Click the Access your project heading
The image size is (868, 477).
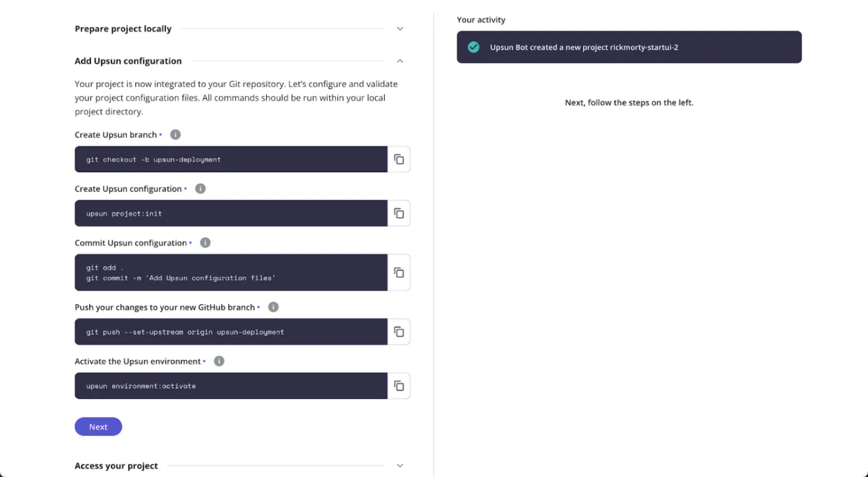[x=116, y=466]
